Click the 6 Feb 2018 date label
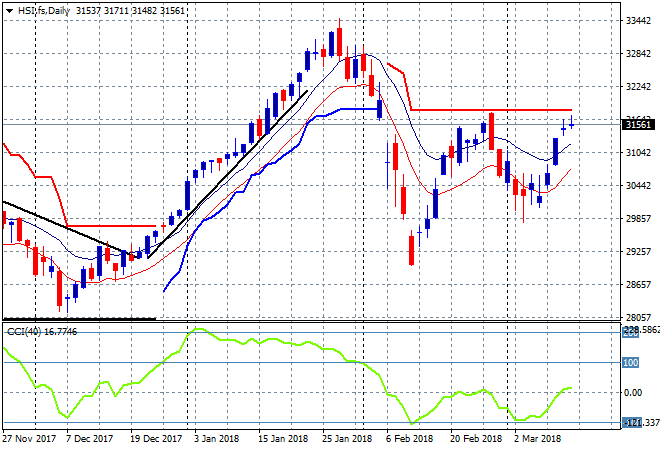The height and width of the screenshot is (450, 660). tap(409, 439)
